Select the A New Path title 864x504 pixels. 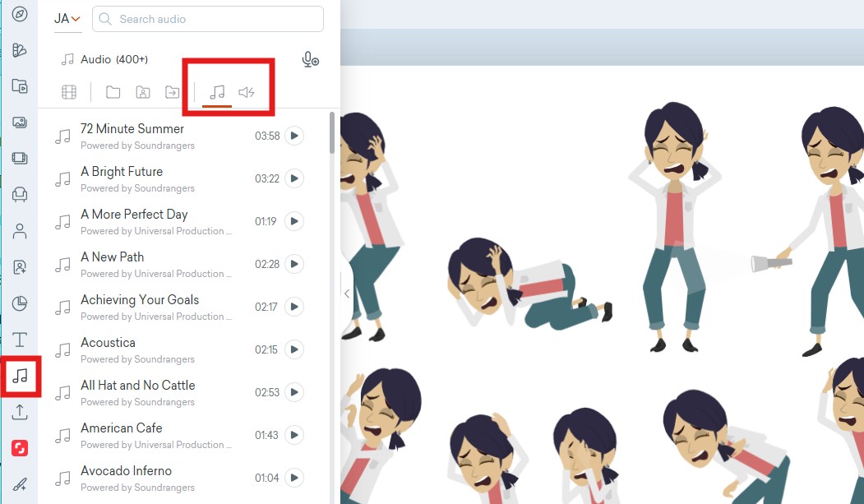point(113,257)
